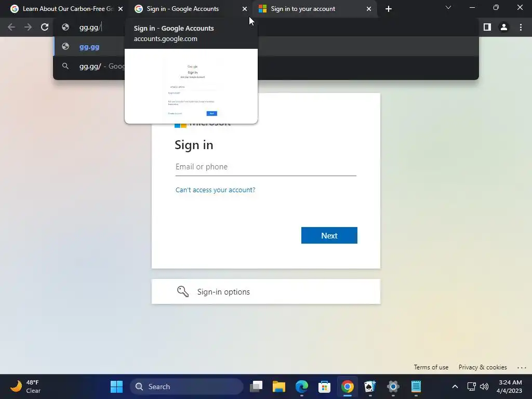The width and height of the screenshot is (532, 399).
Task: Open the network icon in system tray
Action: pos(472,387)
